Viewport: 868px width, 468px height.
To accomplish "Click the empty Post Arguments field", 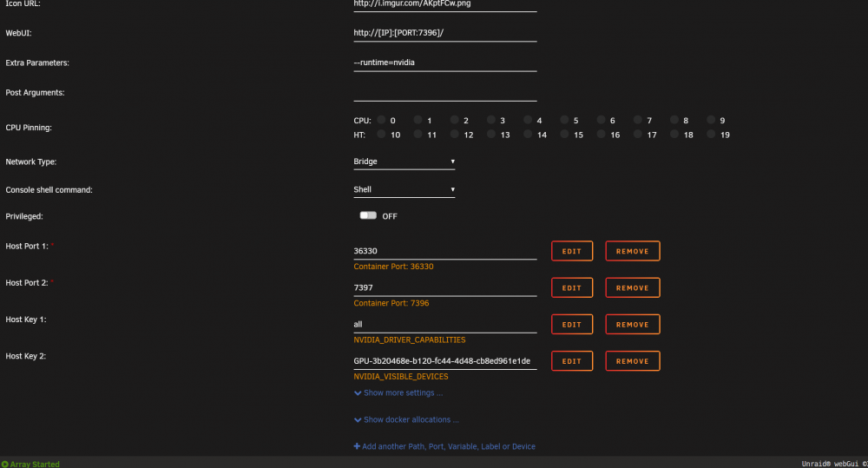I will tap(445, 93).
